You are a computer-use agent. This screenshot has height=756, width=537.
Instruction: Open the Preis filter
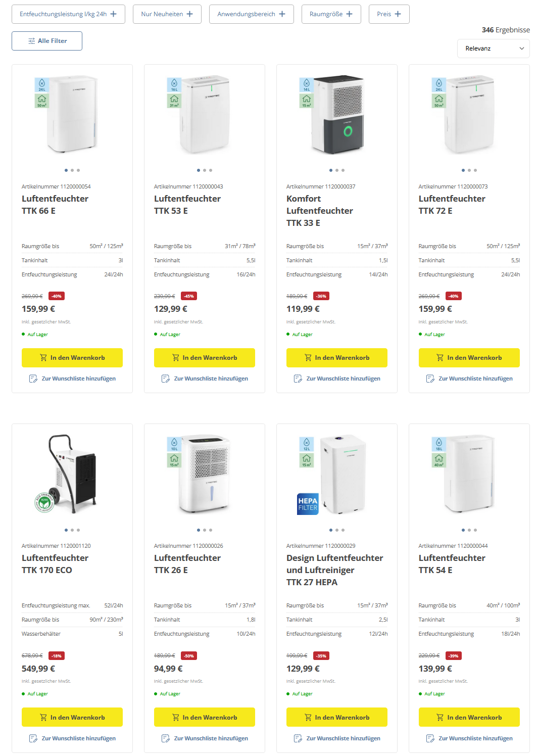coord(389,14)
